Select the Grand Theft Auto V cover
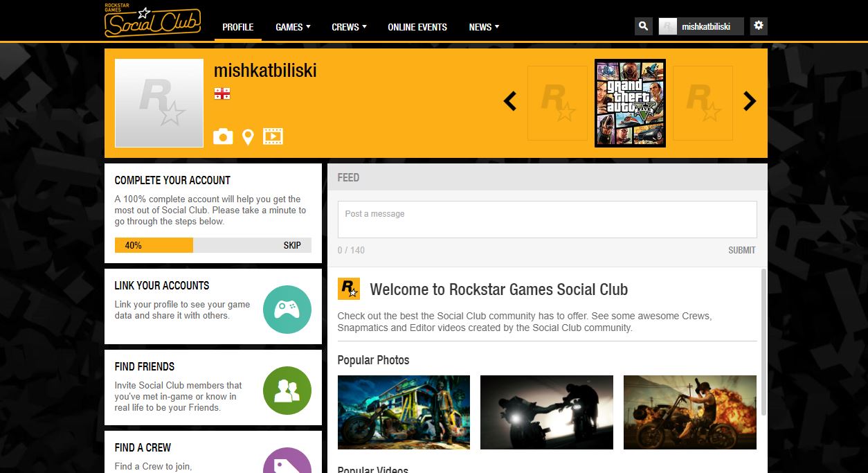868x473 pixels. tap(630, 102)
